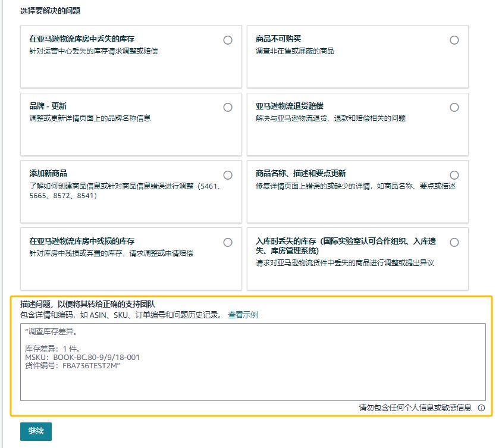Click the 添加新商品 card title

pos(48,174)
